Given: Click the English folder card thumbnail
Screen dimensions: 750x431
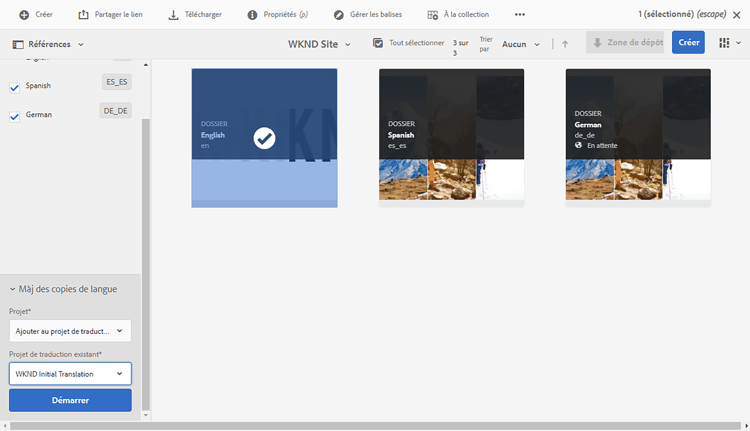Looking at the screenshot, I should coord(265,138).
